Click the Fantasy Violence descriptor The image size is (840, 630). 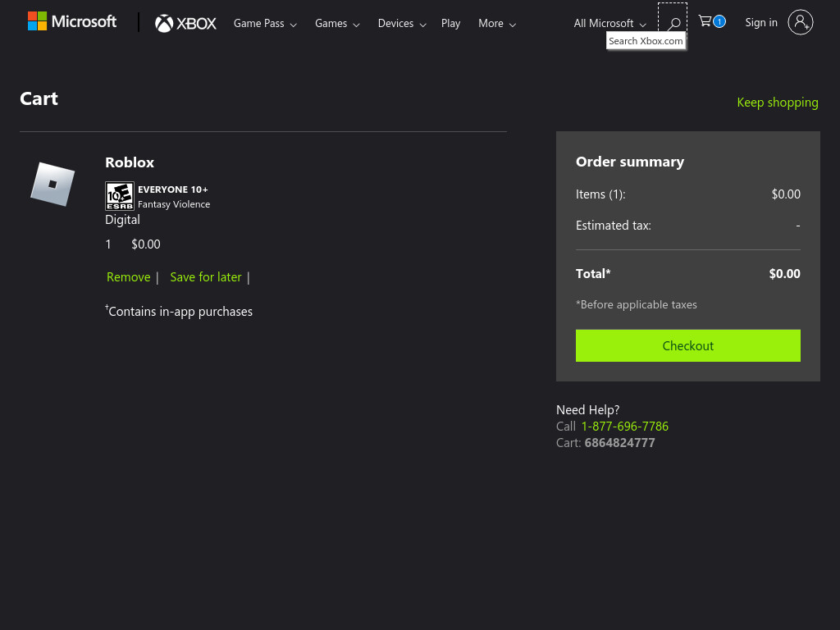174,204
